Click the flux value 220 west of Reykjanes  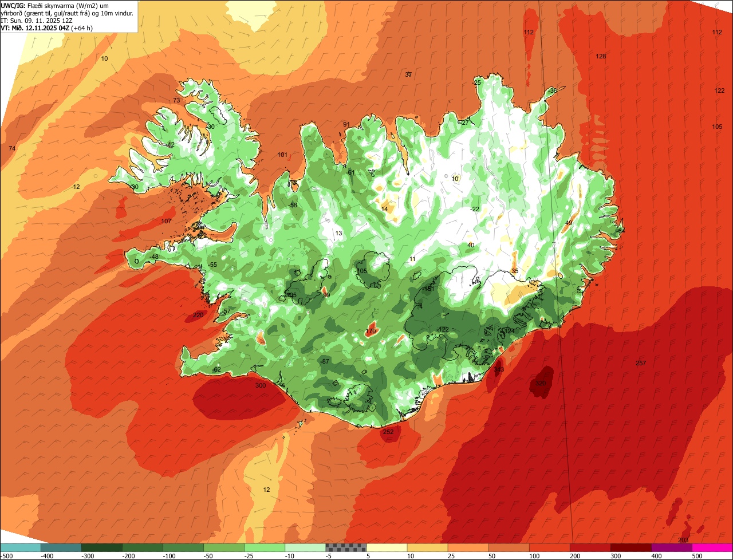coord(198,315)
